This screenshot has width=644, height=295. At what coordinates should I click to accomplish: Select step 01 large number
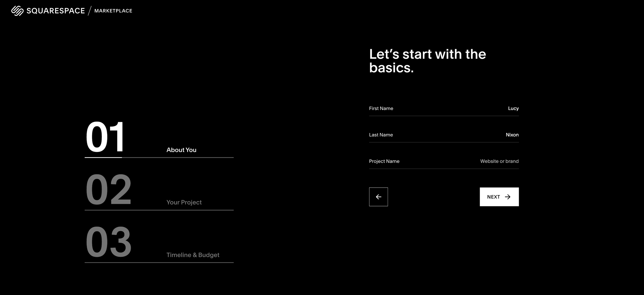point(105,137)
